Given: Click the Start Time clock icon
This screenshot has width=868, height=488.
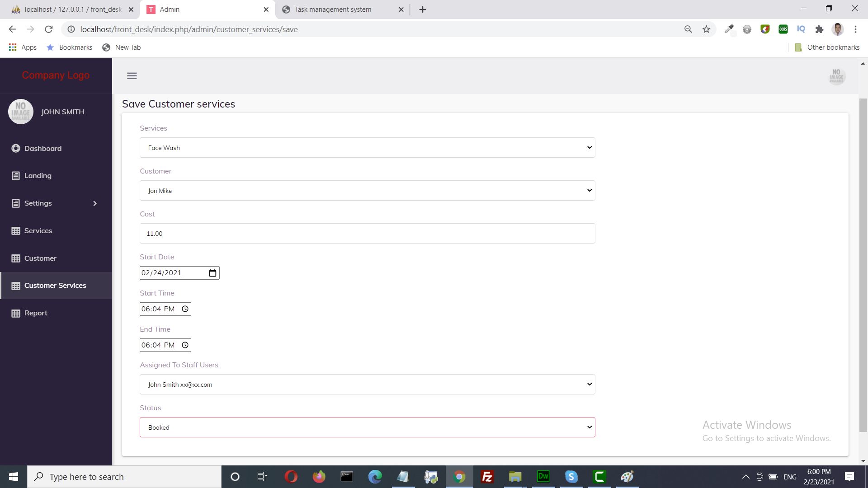Looking at the screenshot, I should point(185,309).
